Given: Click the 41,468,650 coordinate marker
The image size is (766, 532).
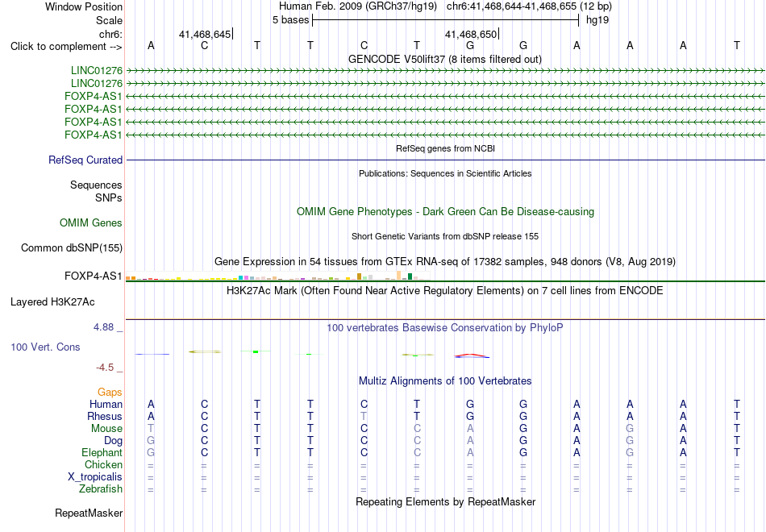Looking at the screenshot, I should (x=470, y=34).
